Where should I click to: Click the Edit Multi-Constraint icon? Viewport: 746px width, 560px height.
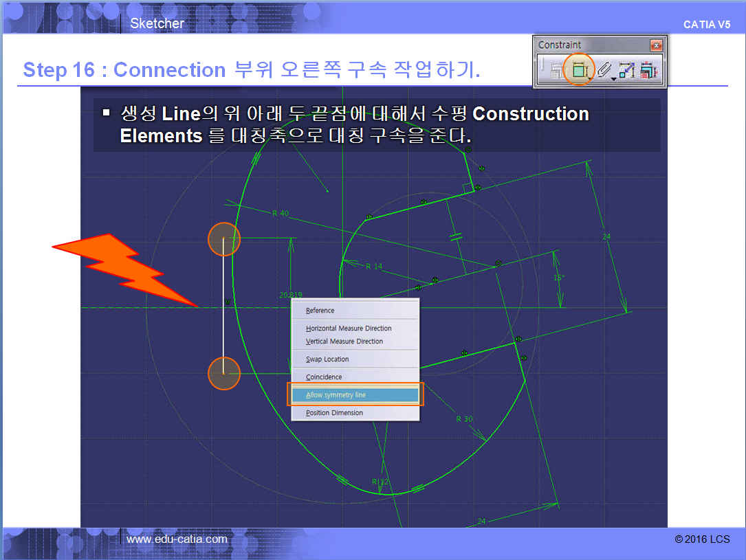[x=648, y=70]
